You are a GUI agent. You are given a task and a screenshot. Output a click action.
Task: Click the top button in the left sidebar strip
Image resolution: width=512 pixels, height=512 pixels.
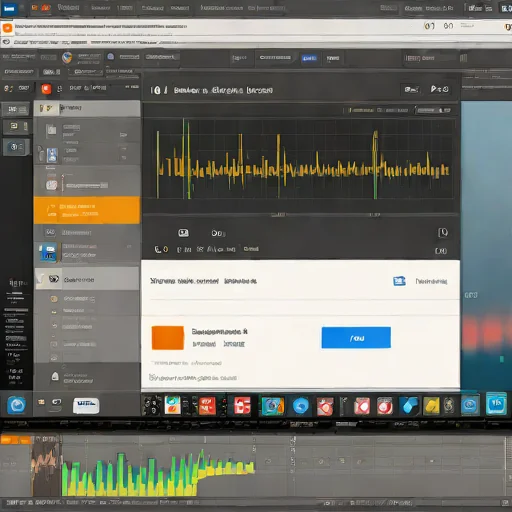click(x=16, y=110)
